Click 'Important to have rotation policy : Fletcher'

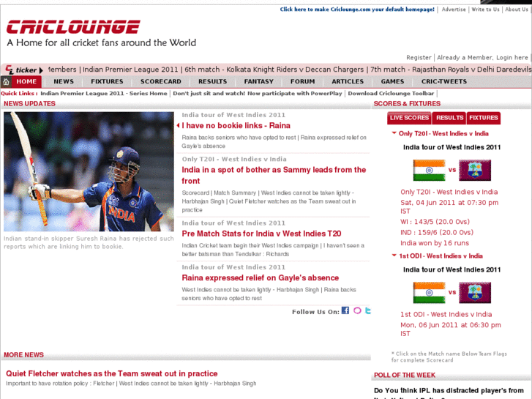pos(60,384)
